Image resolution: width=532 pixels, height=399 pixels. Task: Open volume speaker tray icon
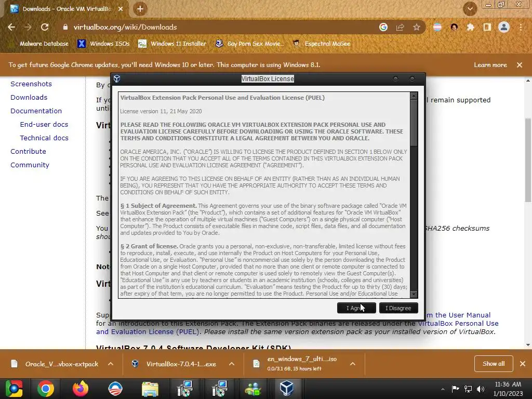tap(481, 389)
